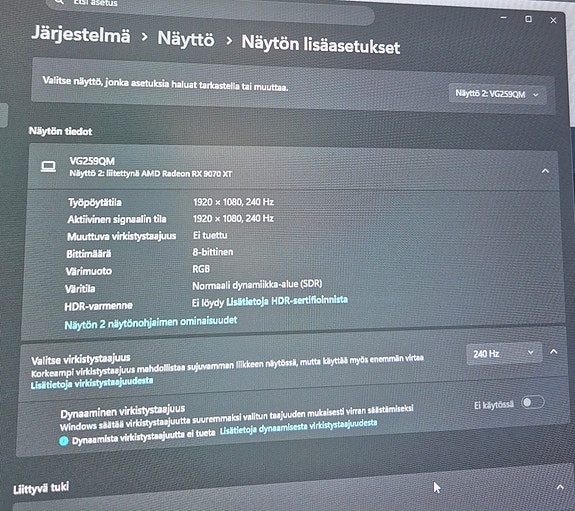This screenshot has width=575, height=511.
Task: Go to Näyttö in breadcrumb
Action: [x=186, y=39]
